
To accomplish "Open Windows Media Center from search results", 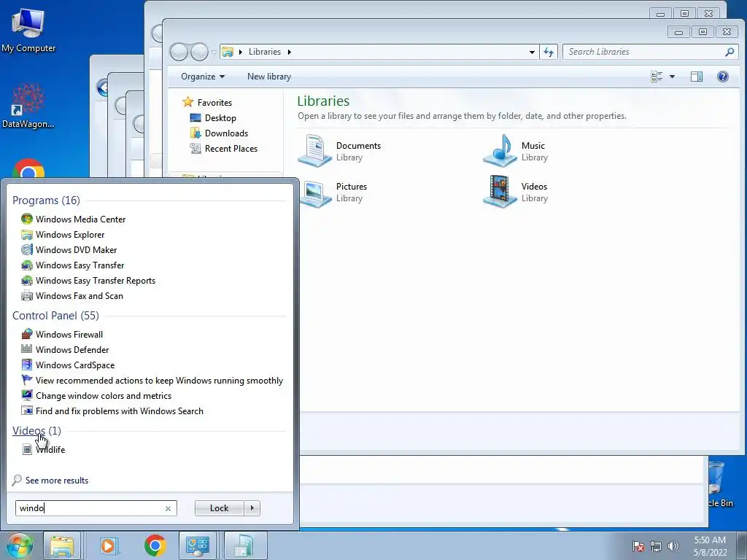I will (74, 219).
